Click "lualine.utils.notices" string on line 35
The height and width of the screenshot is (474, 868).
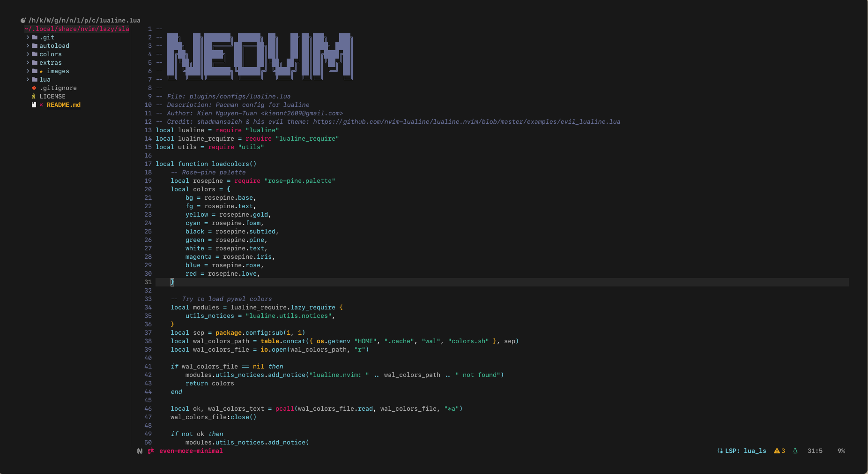pyautogui.click(x=289, y=316)
